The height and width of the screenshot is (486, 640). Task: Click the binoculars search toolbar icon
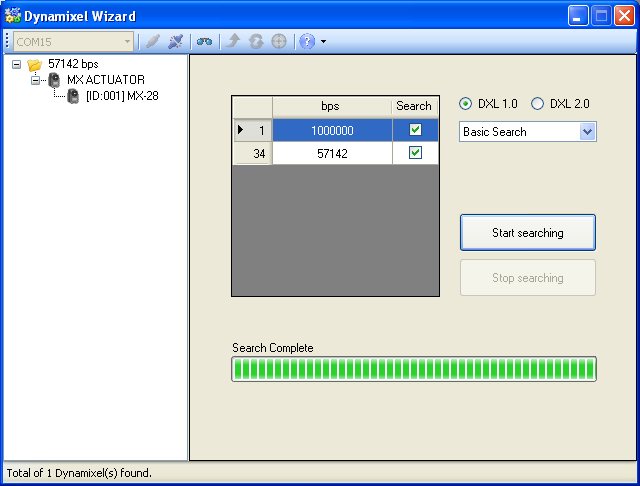click(x=204, y=41)
